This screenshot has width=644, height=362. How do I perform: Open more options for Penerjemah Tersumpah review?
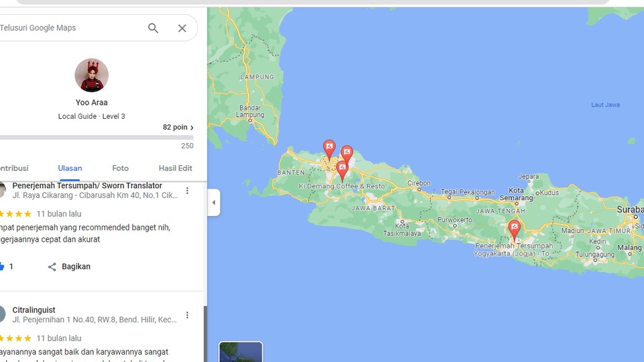point(187,191)
